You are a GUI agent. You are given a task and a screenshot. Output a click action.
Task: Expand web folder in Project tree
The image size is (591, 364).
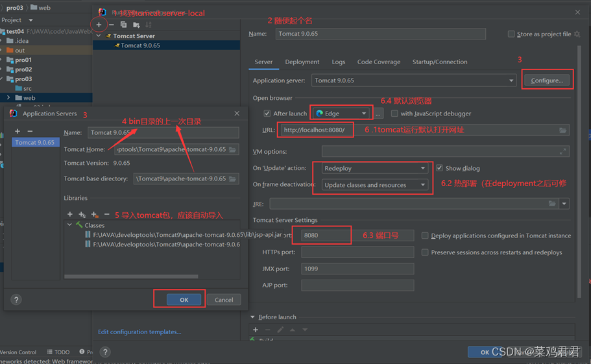point(8,97)
